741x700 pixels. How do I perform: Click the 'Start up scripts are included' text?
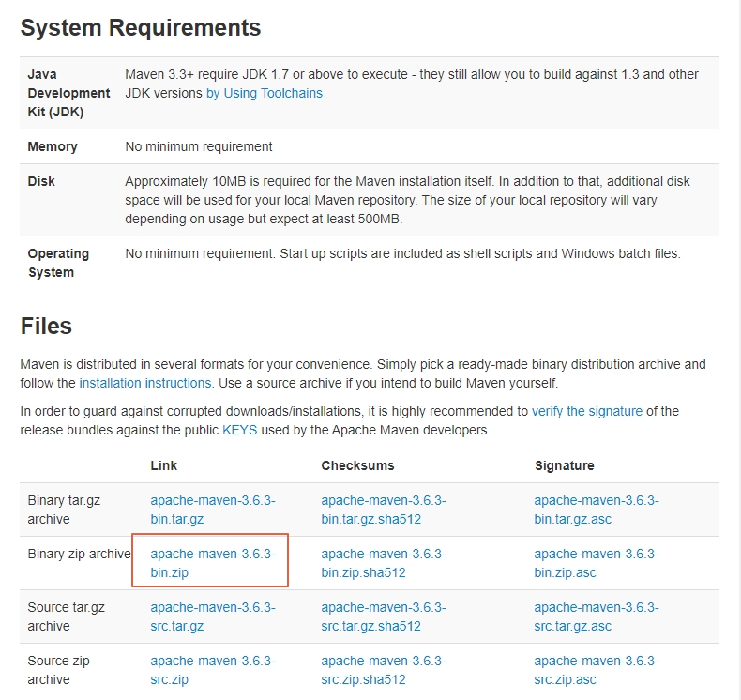(x=480, y=253)
